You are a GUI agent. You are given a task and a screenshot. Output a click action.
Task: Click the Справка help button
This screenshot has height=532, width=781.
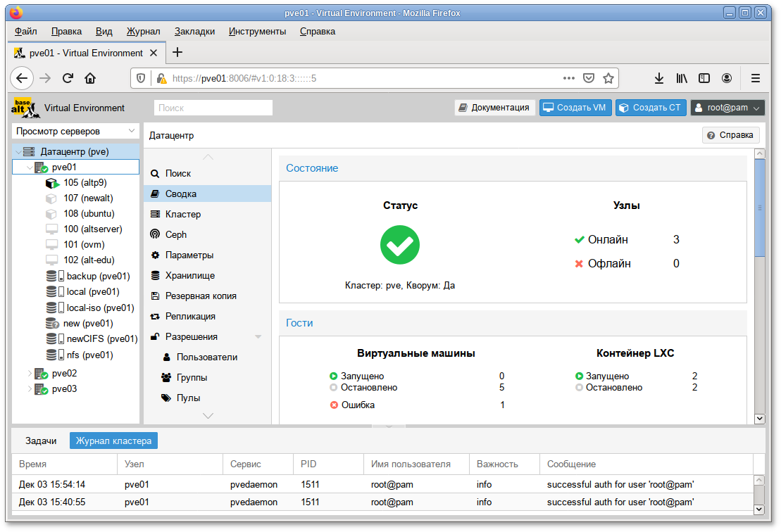pyautogui.click(x=731, y=135)
